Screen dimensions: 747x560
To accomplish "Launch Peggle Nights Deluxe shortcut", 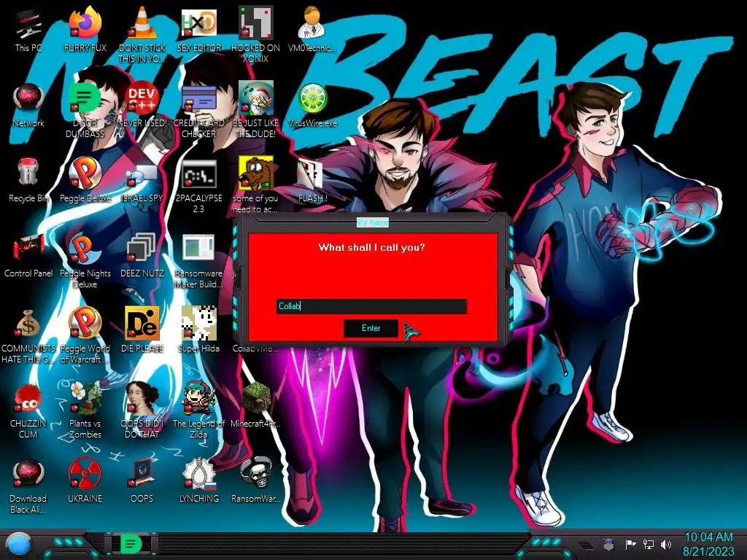I will pyautogui.click(x=85, y=249).
